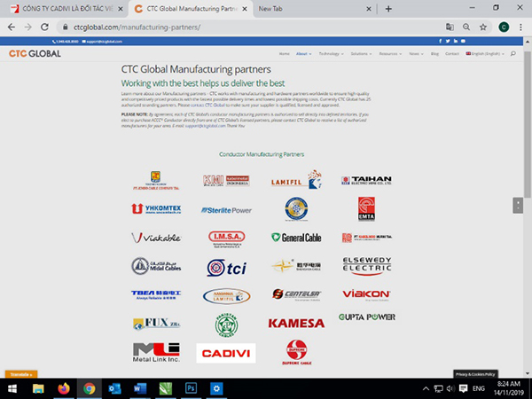This screenshot has width=532, height=399.
Task: Expand the About menu dropdown
Action: [303, 53]
